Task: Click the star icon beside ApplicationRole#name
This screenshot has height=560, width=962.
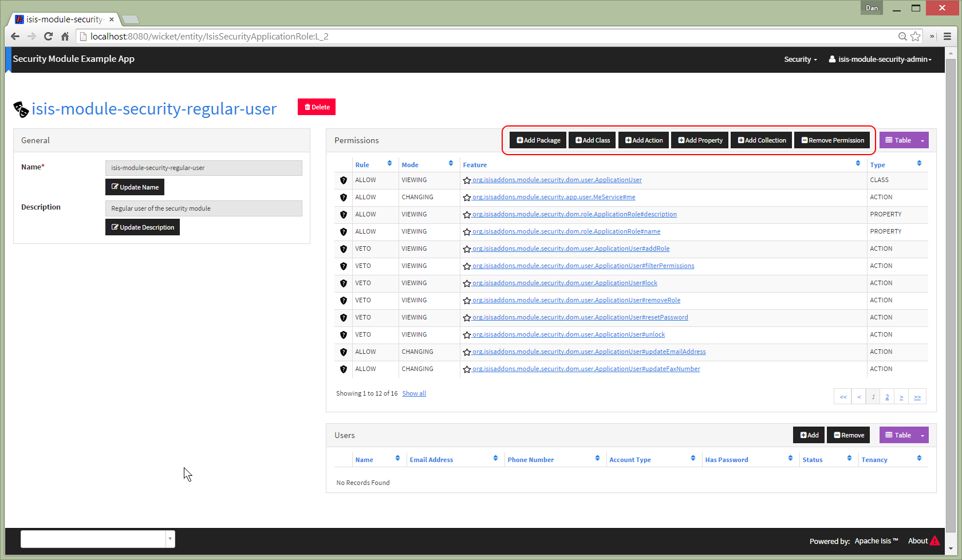Action: (467, 232)
